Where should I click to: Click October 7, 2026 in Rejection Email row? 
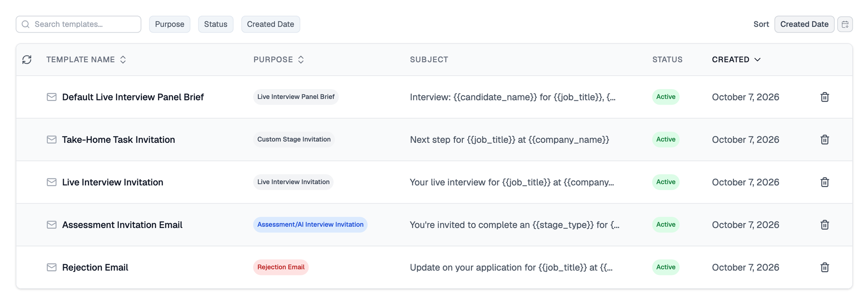[x=745, y=267]
